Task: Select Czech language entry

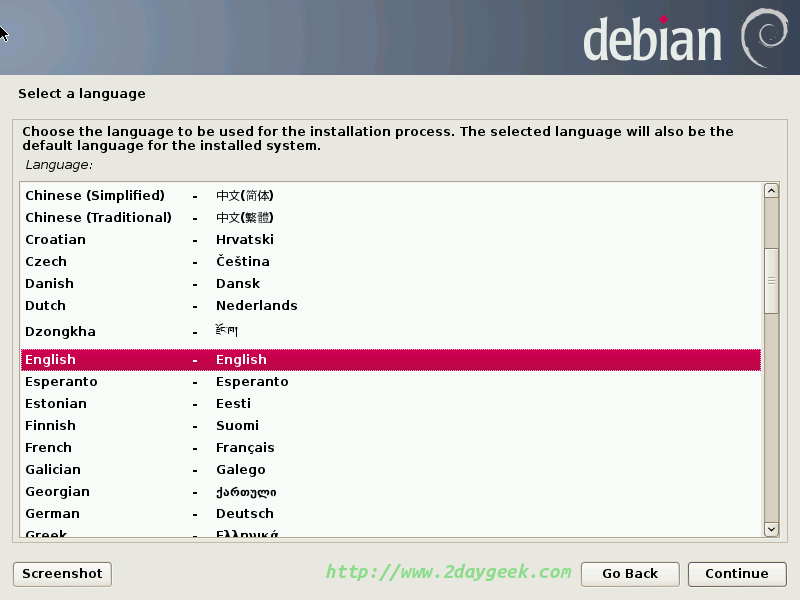Action: (390, 262)
